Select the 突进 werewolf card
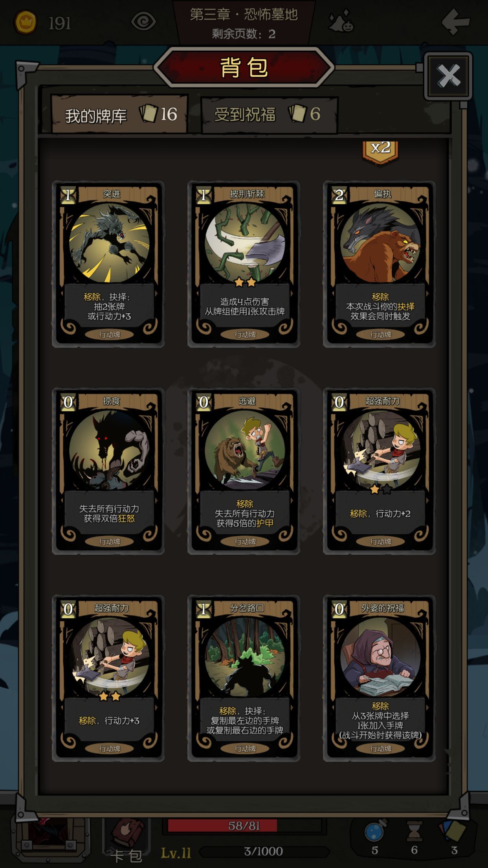This screenshot has height=868, width=488. pos(108,265)
